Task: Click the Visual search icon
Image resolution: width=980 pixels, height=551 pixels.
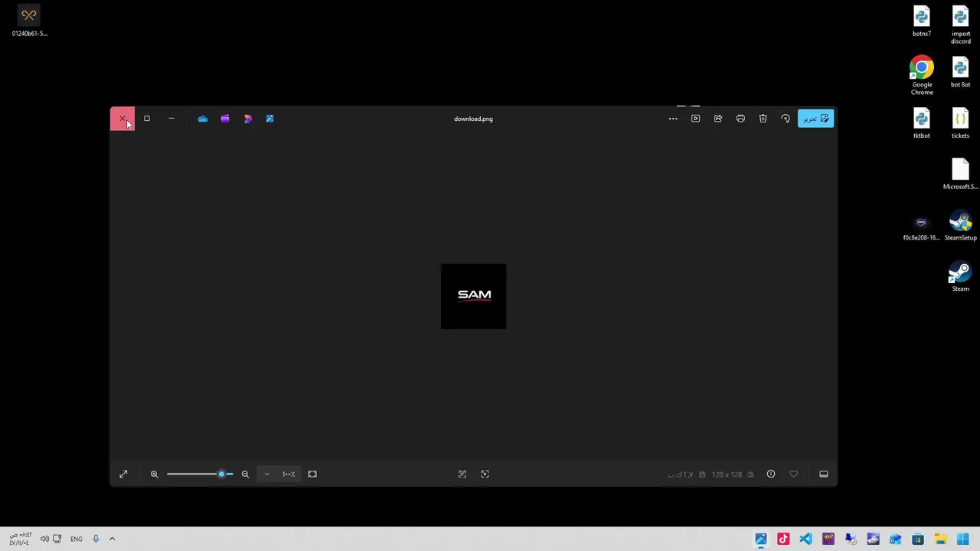Action: coord(485,474)
